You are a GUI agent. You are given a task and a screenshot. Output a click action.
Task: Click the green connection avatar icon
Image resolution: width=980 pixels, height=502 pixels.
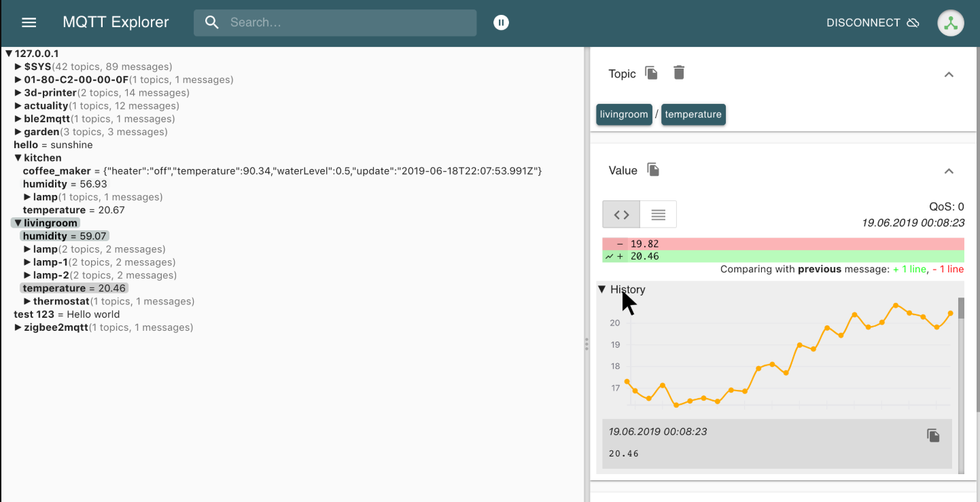(x=950, y=23)
